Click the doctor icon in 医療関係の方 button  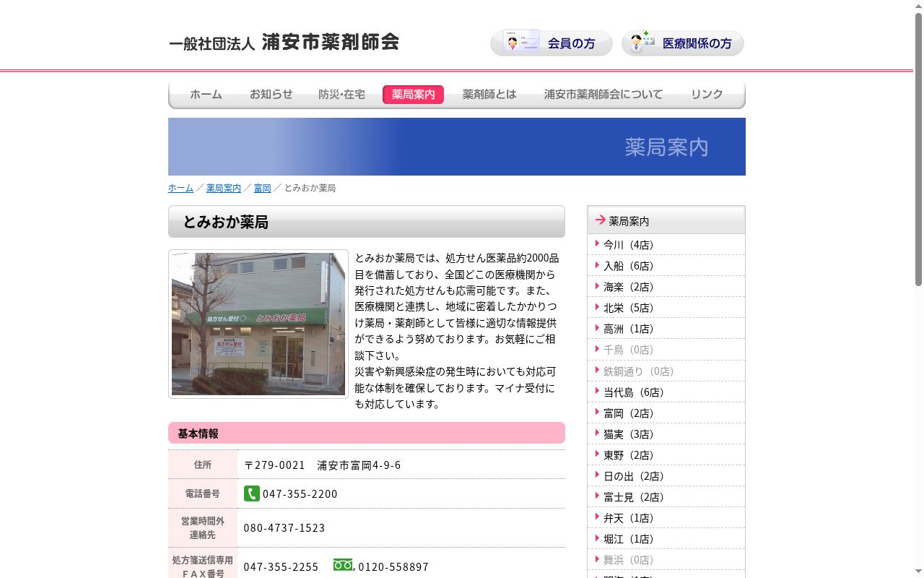click(x=641, y=42)
